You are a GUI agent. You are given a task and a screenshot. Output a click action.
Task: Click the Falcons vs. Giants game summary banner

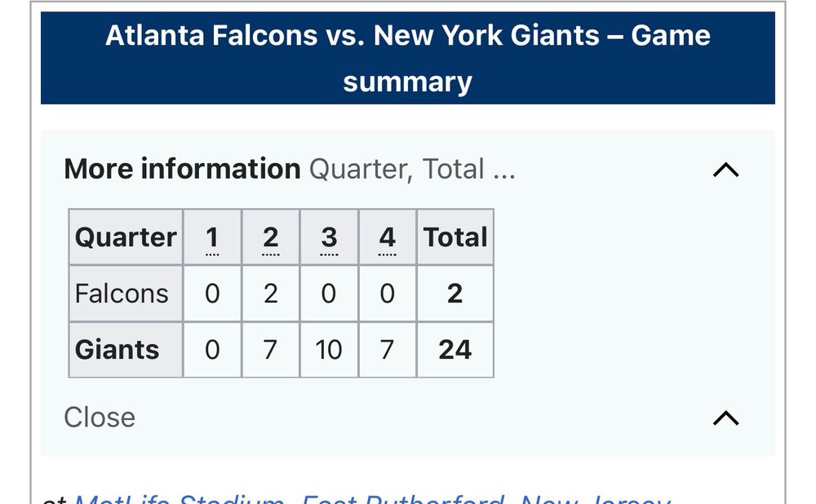click(x=408, y=58)
